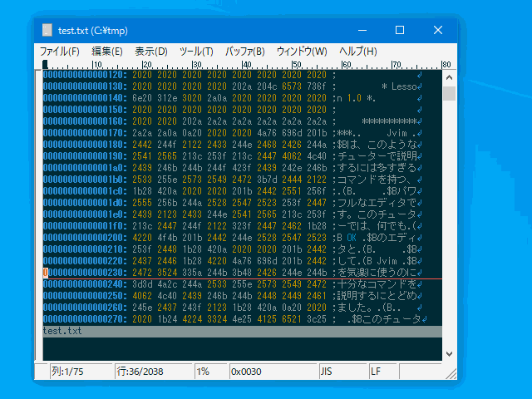532x399 pixels.
Task: Click hex value 3524 on row 230
Action: [x=167, y=273]
